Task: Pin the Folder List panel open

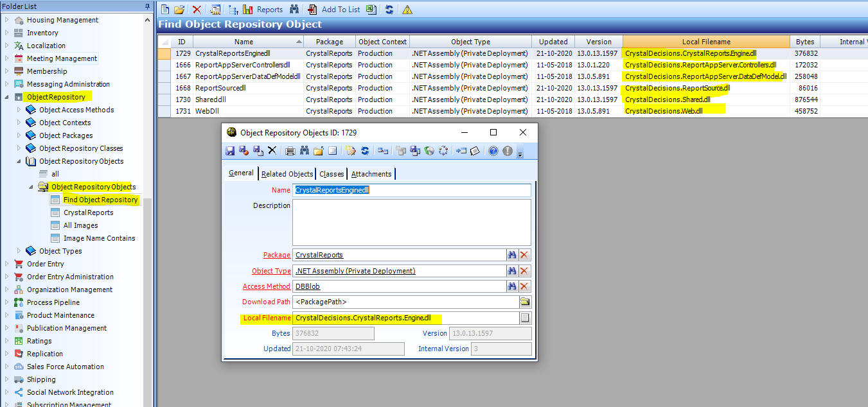Action: tap(147, 6)
